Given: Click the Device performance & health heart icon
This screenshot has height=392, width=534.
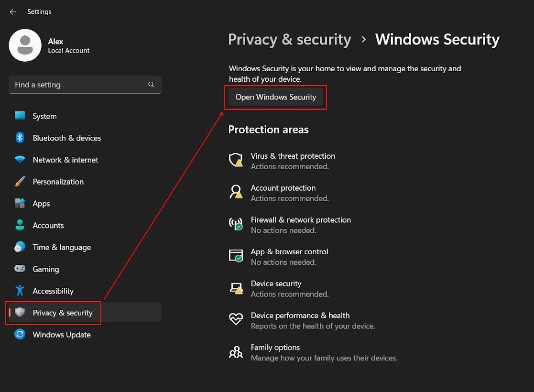Looking at the screenshot, I should click(x=236, y=320).
